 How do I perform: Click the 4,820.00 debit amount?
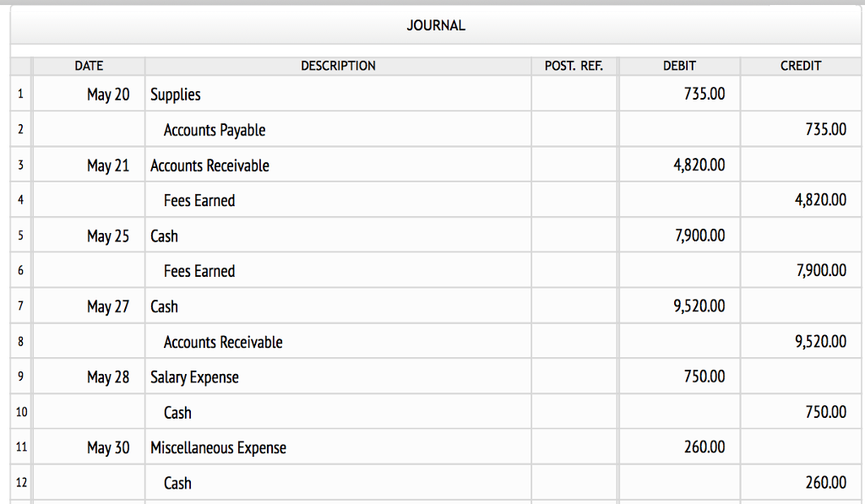[x=679, y=165]
